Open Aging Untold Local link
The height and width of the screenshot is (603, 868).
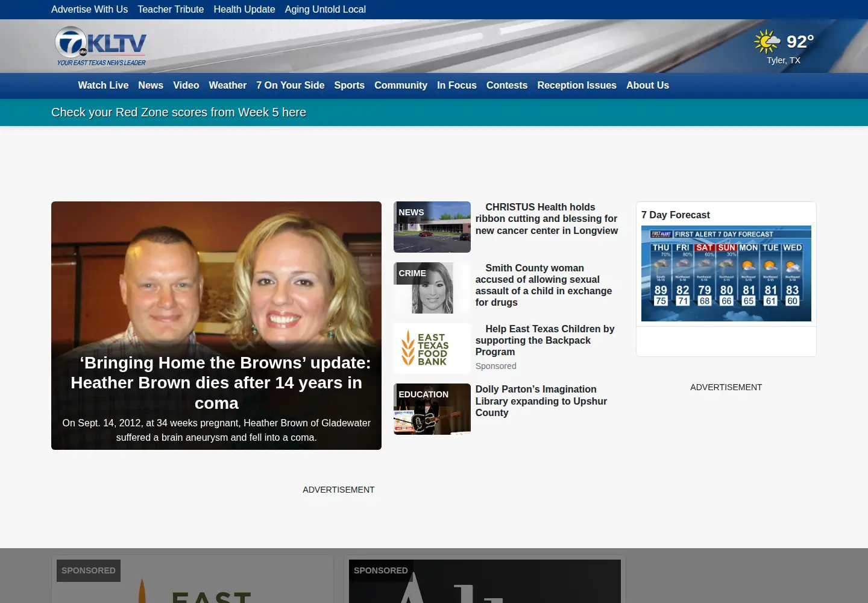[325, 9]
